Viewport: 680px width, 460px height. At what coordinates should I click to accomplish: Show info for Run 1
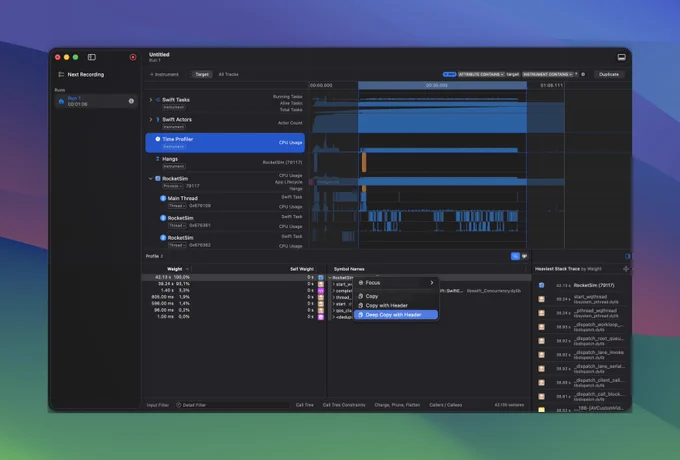click(131, 101)
